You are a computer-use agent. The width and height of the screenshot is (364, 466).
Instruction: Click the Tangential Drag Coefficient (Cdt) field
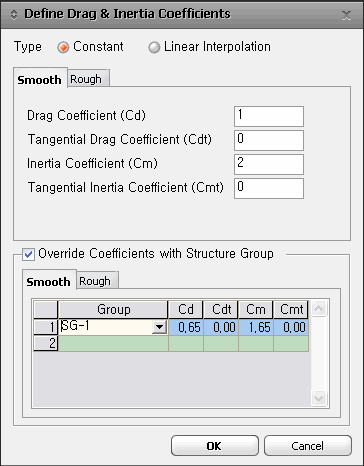[x=269, y=140]
